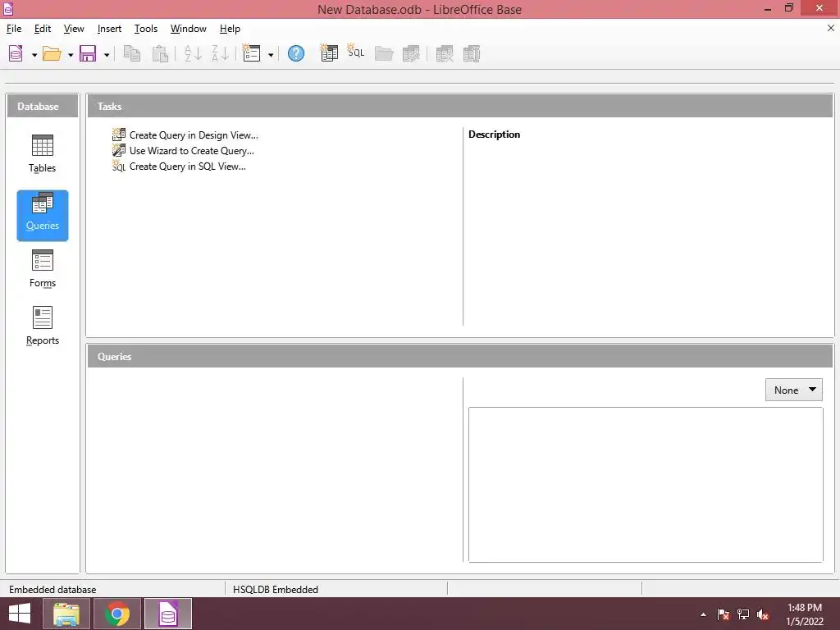Select Tables in the Database pane
The image size is (840, 630).
pos(43,153)
